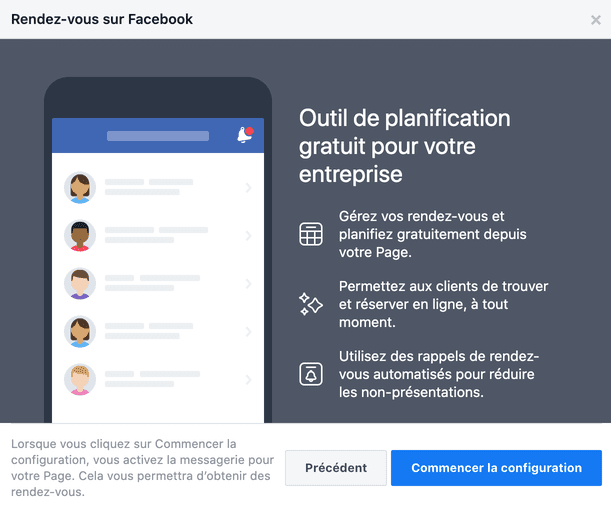Expand the second contact row chevron
The image size is (611, 511).
pyautogui.click(x=249, y=236)
